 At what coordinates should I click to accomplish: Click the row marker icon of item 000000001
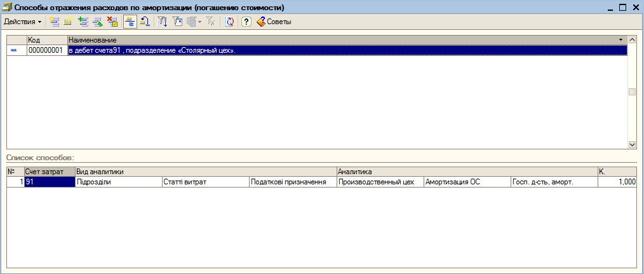[13, 50]
